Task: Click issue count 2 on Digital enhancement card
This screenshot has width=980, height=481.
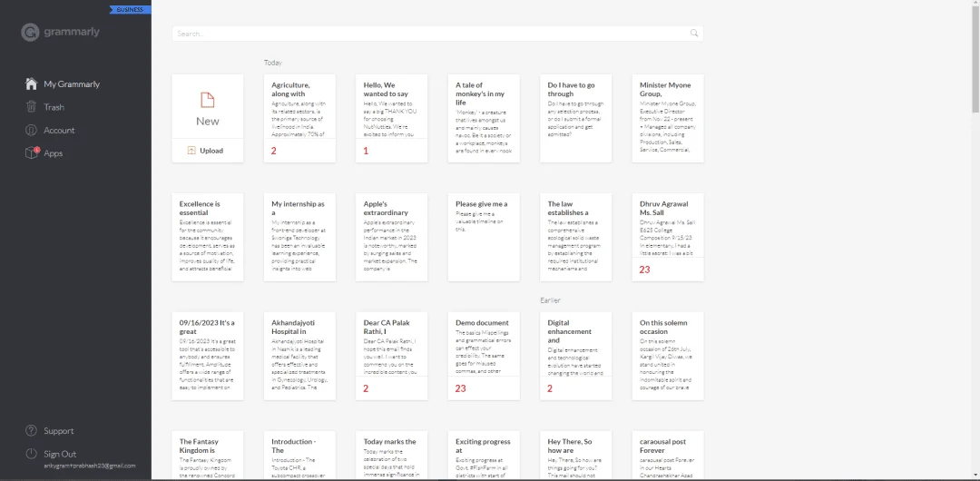Action: 550,388
